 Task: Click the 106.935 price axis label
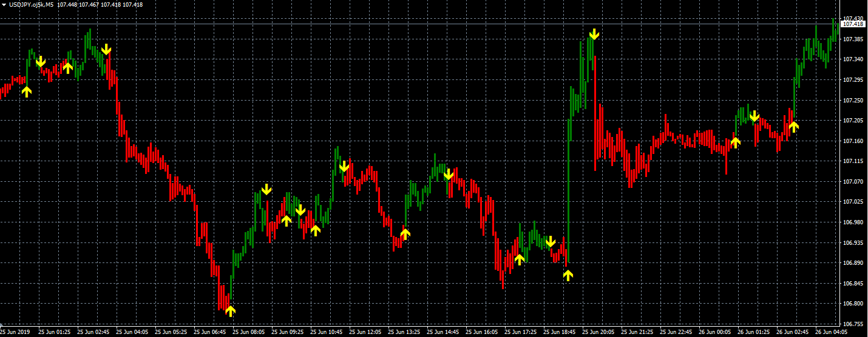click(x=853, y=243)
